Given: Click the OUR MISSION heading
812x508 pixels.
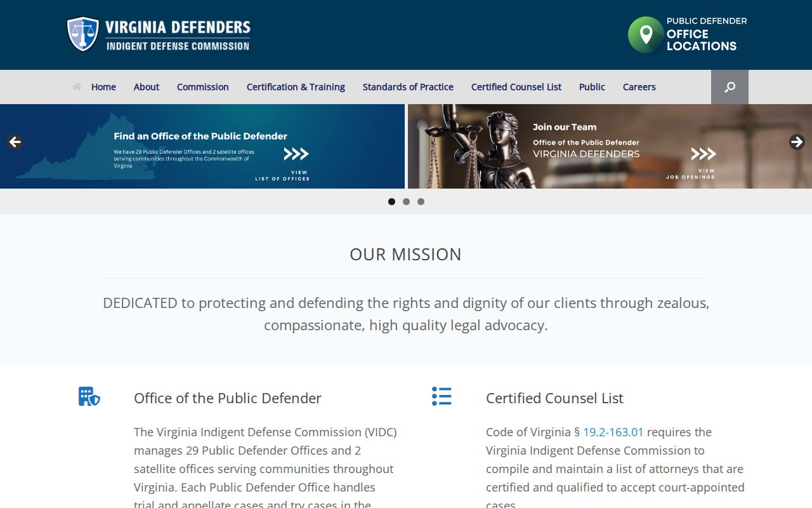Looking at the screenshot, I should point(406,254).
